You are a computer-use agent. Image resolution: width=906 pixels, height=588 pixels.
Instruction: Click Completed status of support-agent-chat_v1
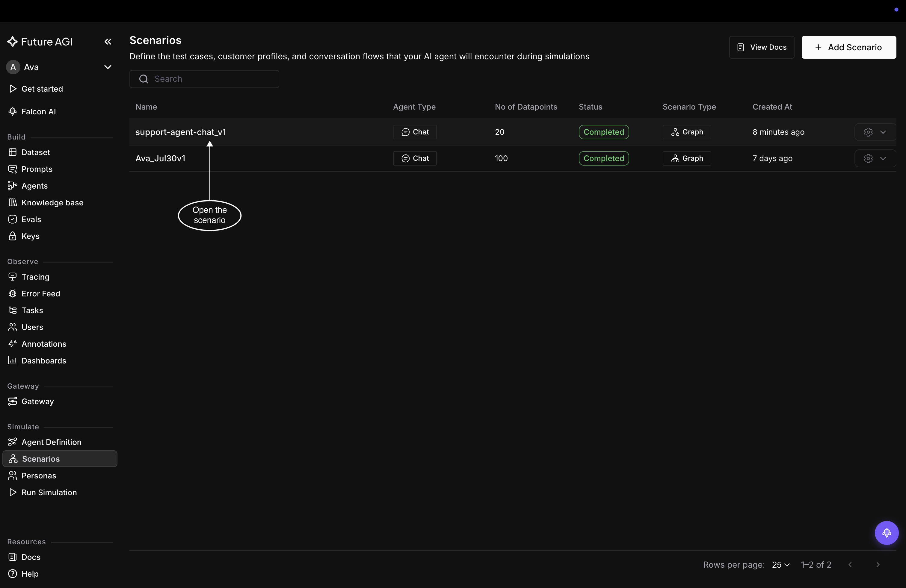(603, 132)
